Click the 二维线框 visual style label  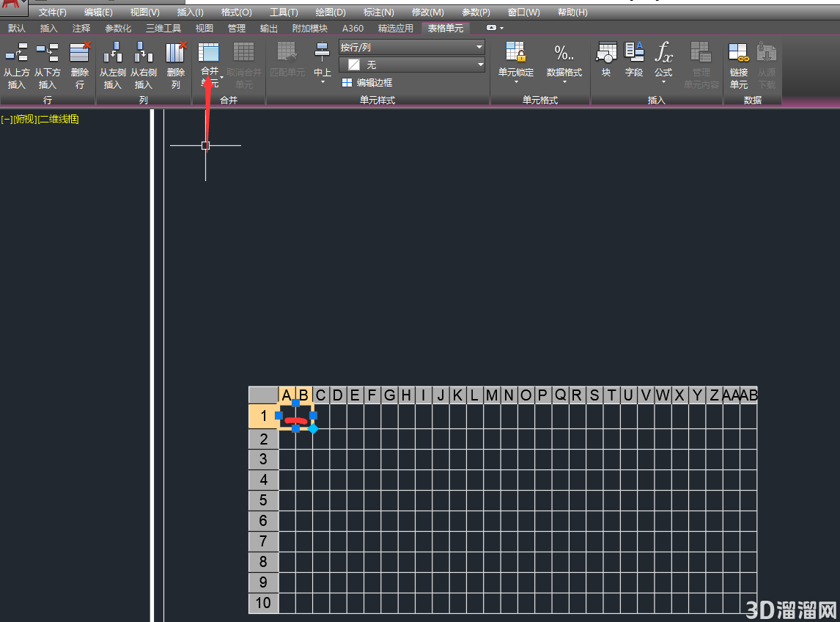point(59,119)
